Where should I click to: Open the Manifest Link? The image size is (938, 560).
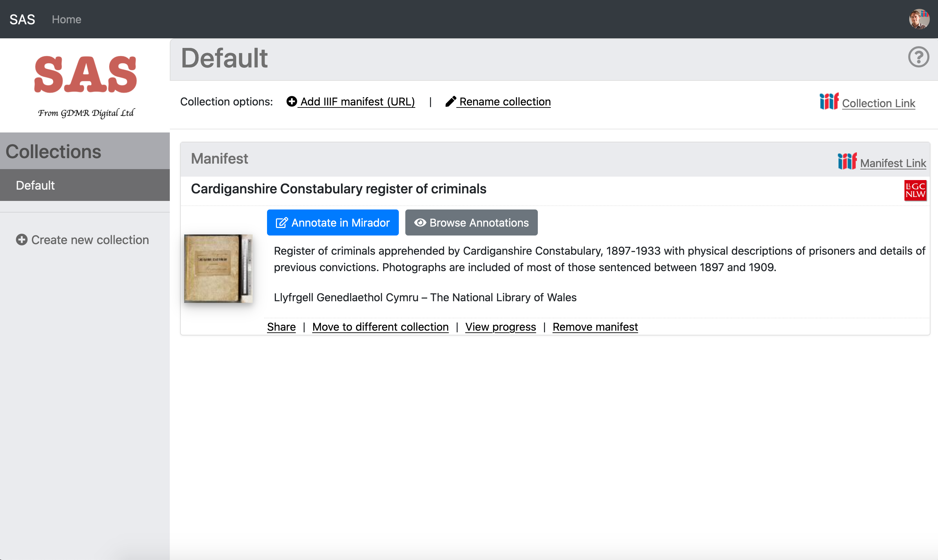pos(893,163)
